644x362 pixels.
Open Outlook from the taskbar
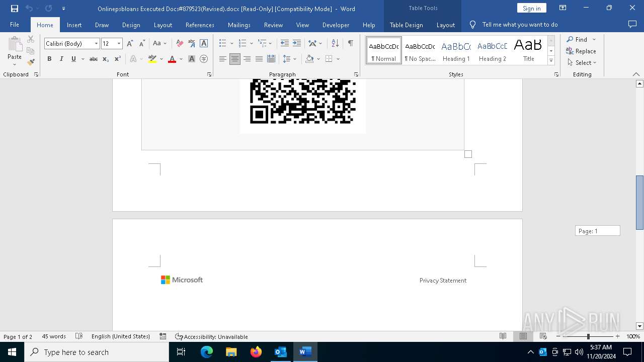[x=280, y=352]
